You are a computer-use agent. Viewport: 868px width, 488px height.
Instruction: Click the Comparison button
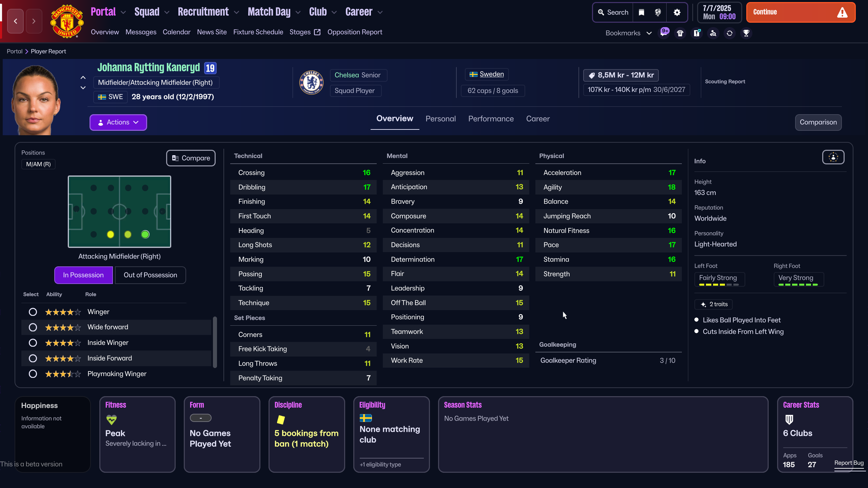[818, 122]
